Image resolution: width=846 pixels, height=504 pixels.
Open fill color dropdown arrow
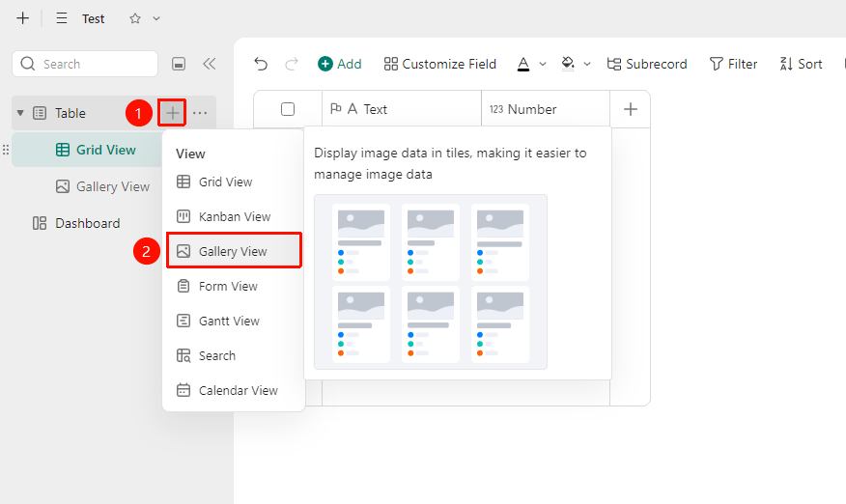pos(587,64)
